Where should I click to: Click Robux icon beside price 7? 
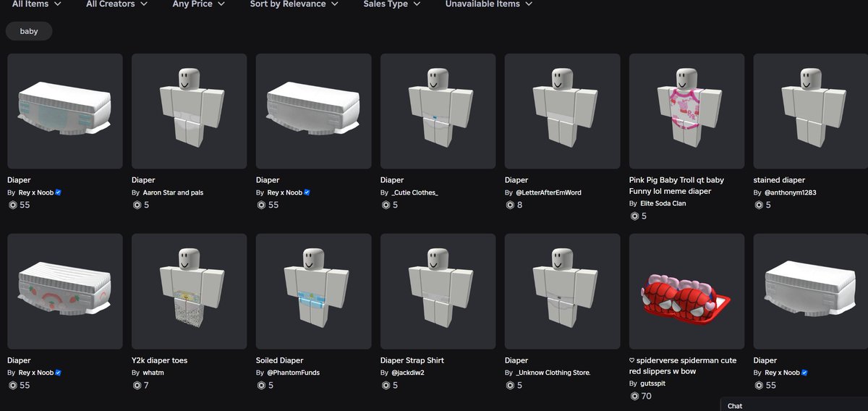click(136, 385)
